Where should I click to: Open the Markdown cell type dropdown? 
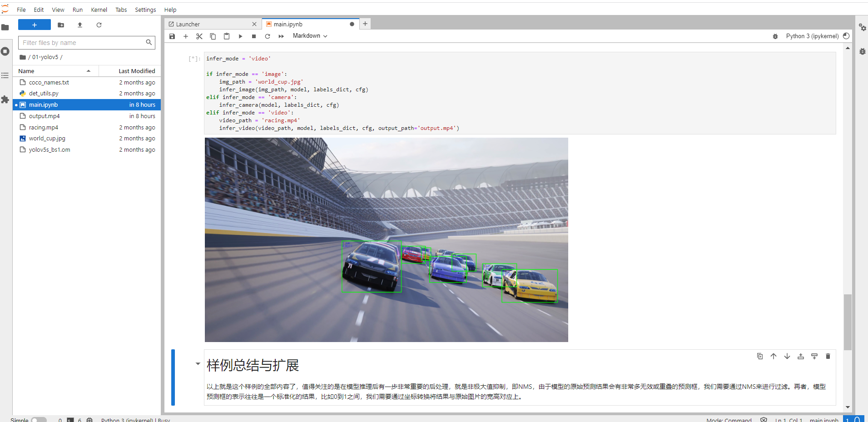[x=310, y=36]
